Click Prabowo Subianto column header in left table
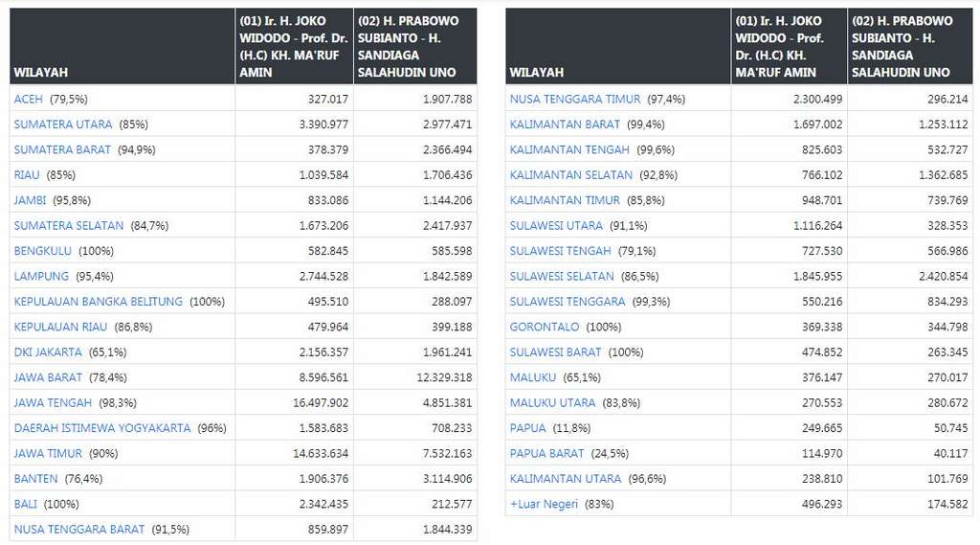This screenshot has height=545, width=980. (414, 46)
